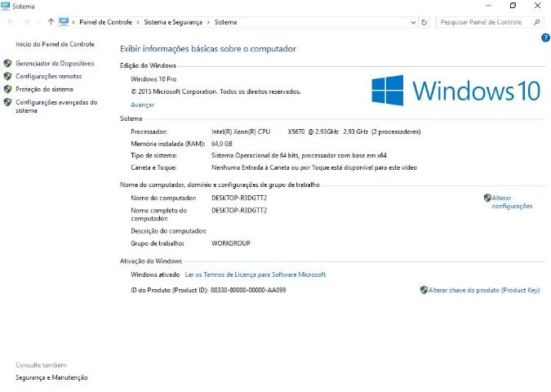This screenshot has height=392, width=551.
Task: Click the up-one-level arrow
Action: [51, 22]
